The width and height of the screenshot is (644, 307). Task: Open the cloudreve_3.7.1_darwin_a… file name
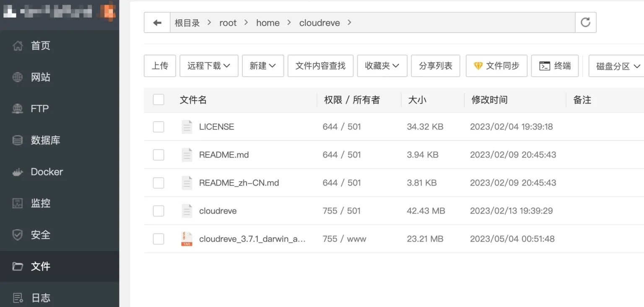(x=252, y=239)
